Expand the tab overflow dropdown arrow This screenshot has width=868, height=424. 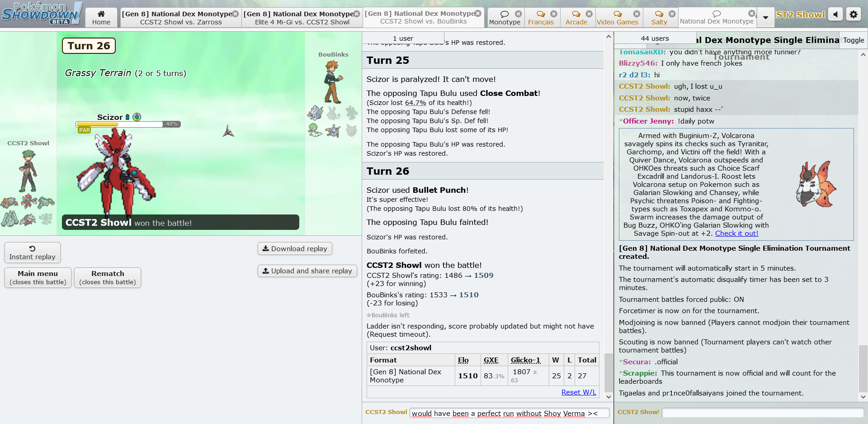765,18
